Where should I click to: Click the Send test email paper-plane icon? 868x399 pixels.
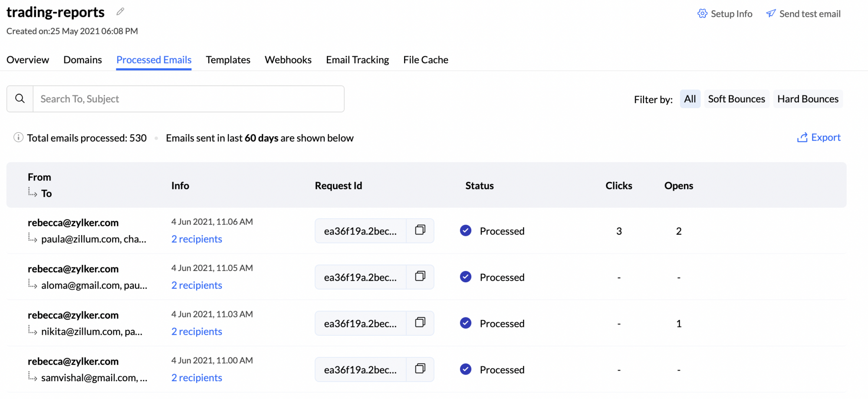tap(770, 13)
